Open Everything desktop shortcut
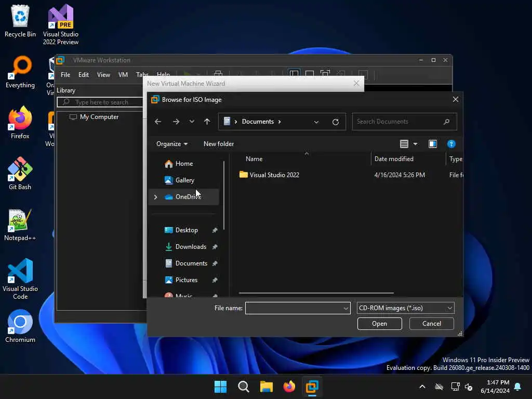The width and height of the screenshot is (532, 399). pos(20,72)
